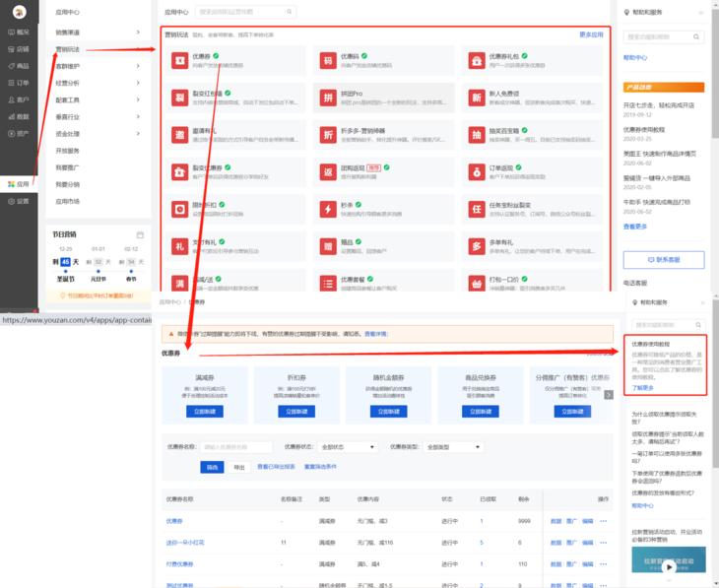Open the 优惠券状态 dropdown
This screenshot has width=719, height=588.
pyautogui.click(x=348, y=447)
